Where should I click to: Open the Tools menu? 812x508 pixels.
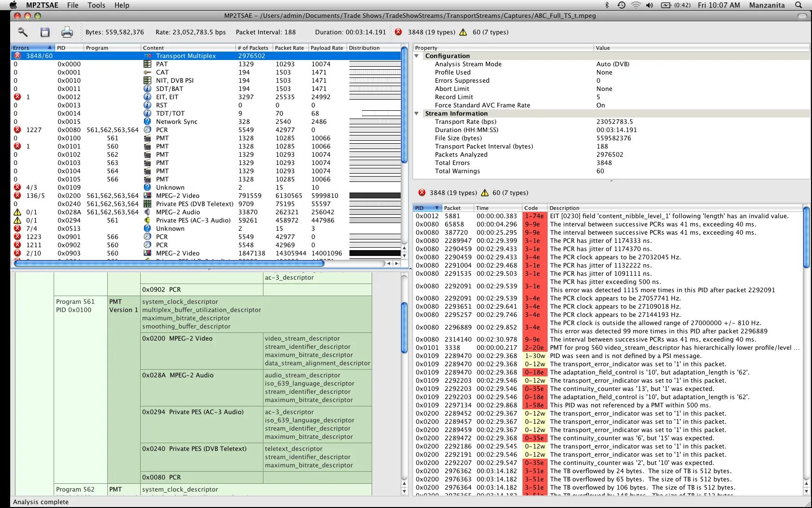(x=96, y=5)
